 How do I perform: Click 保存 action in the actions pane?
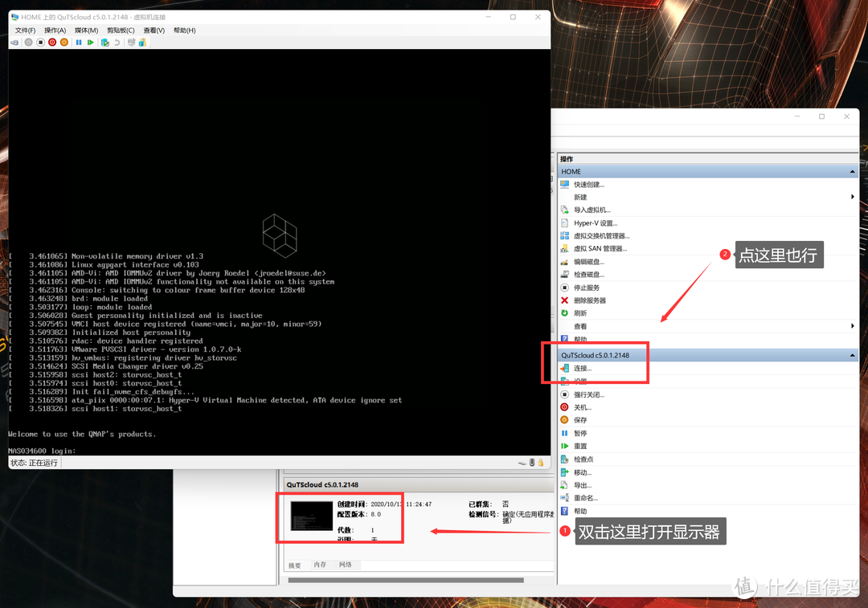click(579, 420)
